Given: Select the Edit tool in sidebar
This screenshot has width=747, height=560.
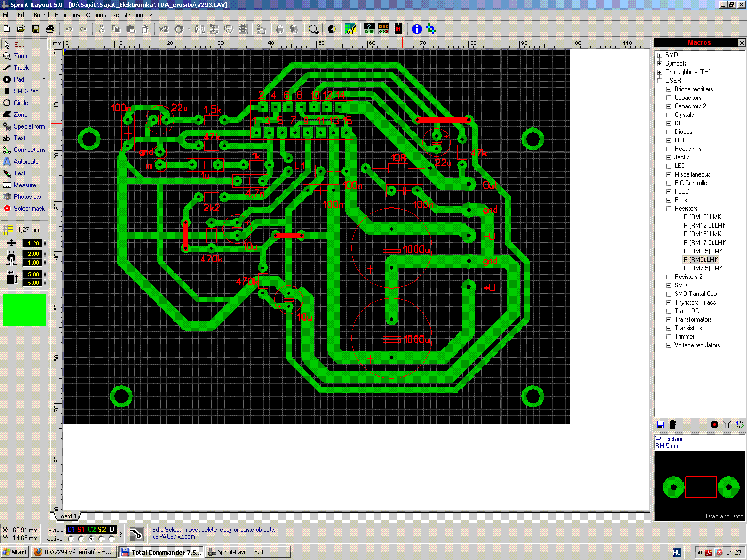Looking at the screenshot, I should (x=25, y=45).
